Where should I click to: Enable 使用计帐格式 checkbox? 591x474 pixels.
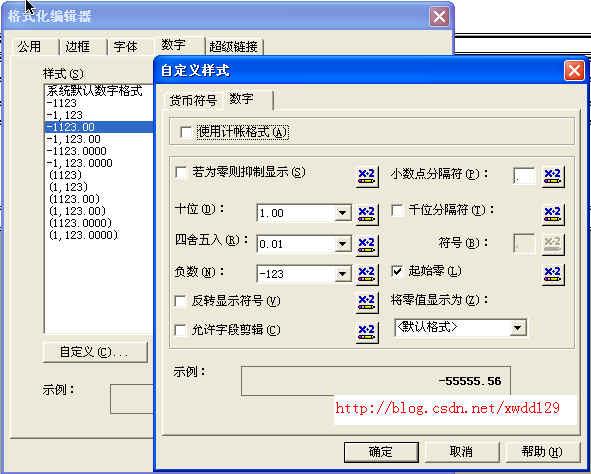click(x=186, y=132)
